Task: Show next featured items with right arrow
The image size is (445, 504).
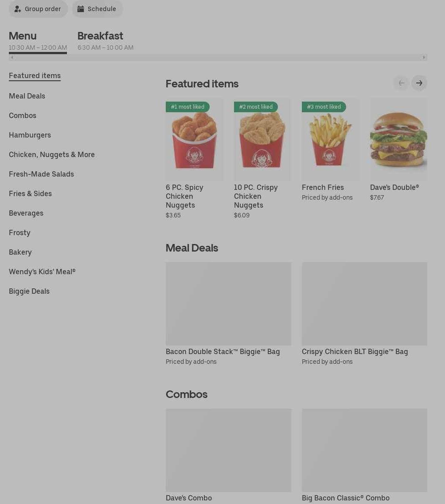Action: pyautogui.click(x=419, y=83)
